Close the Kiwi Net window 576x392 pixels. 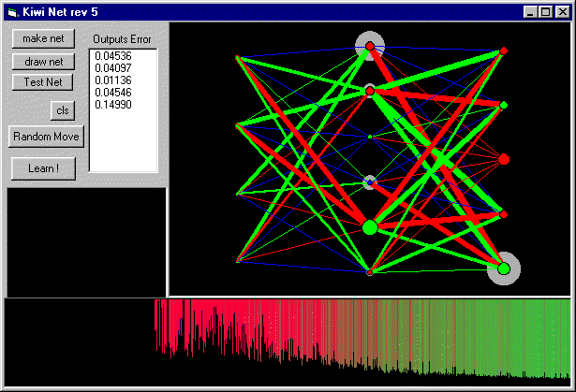point(562,12)
